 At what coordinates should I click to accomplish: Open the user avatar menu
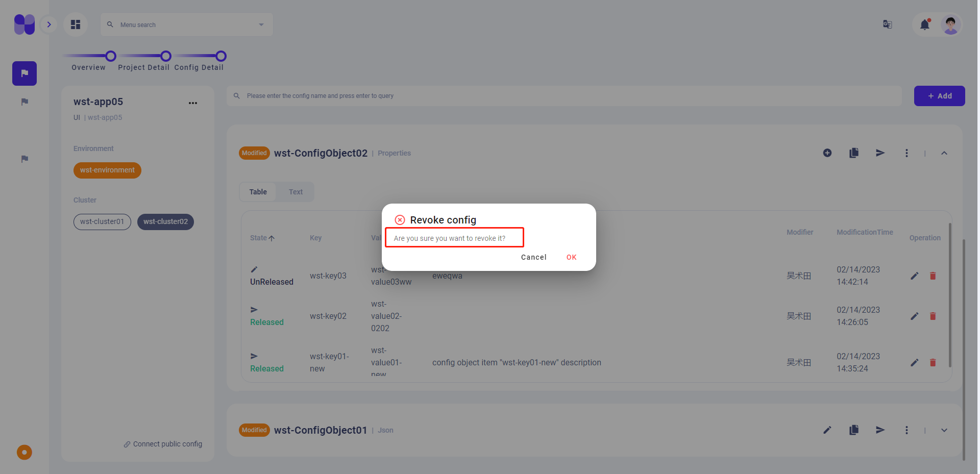click(x=950, y=24)
